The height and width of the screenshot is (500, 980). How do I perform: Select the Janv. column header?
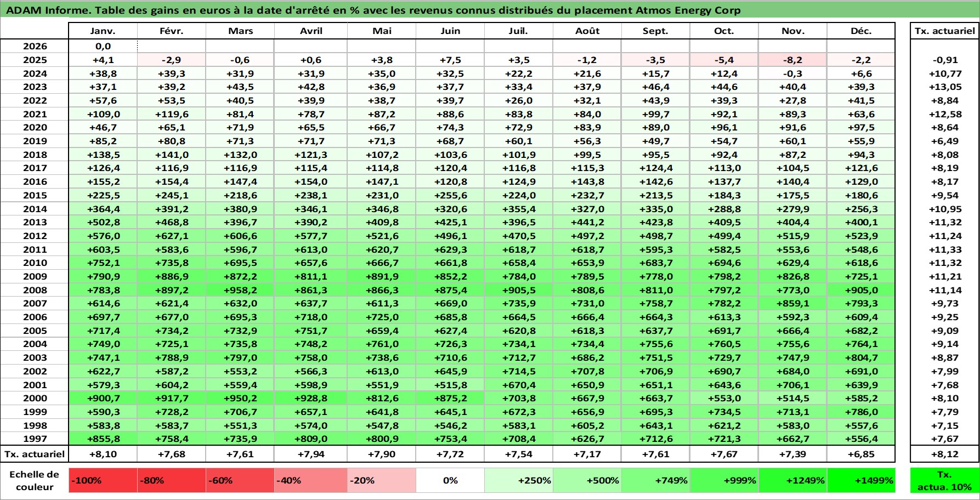coord(103,31)
